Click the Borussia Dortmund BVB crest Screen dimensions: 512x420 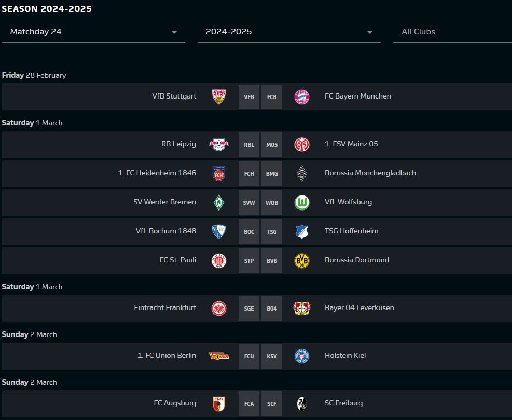[302, 261]
